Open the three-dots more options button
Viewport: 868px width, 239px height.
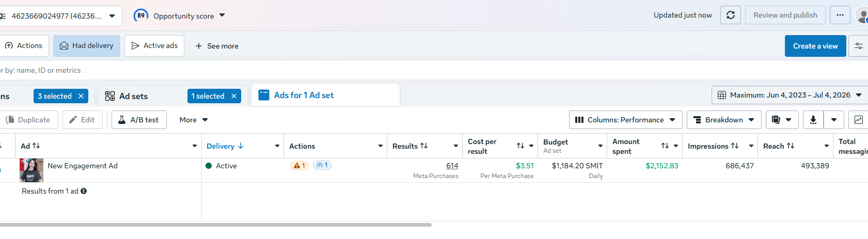(x=840, y=15)
